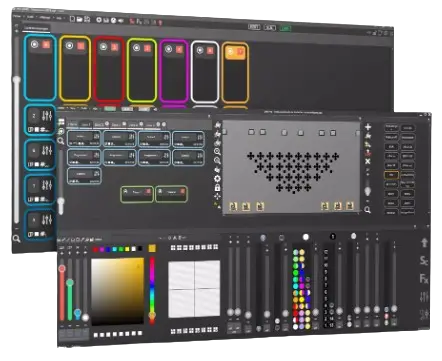442x361 pixels.
Task: Click the save disk icon in the back window's toolbar
Action: [87, 20]
